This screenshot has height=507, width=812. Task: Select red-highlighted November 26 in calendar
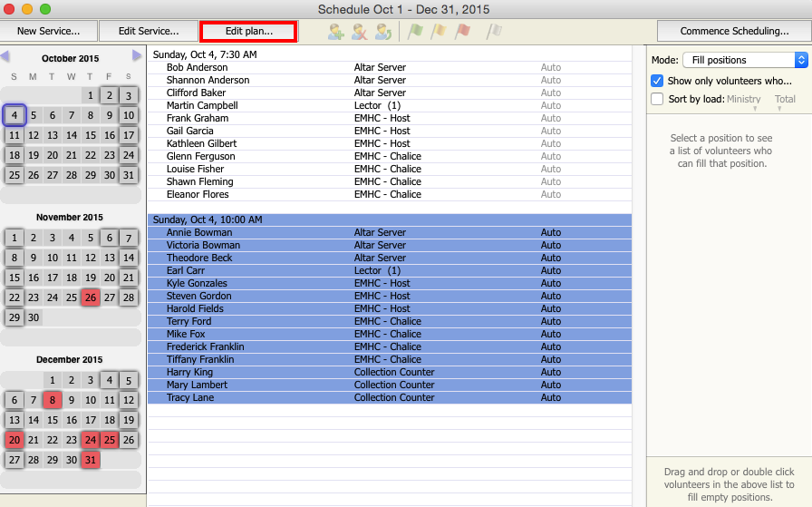pos(90,297)
